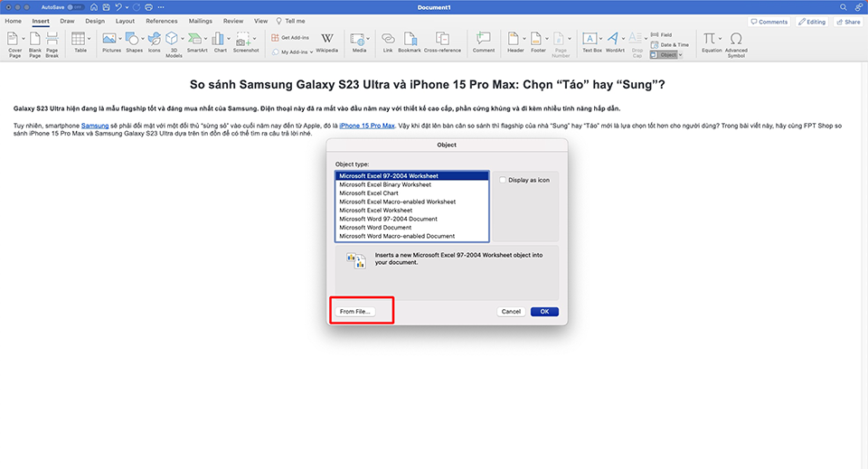Get Add-ins from ribbon
This screenshot has height=469, width=868.
[290, 38]
